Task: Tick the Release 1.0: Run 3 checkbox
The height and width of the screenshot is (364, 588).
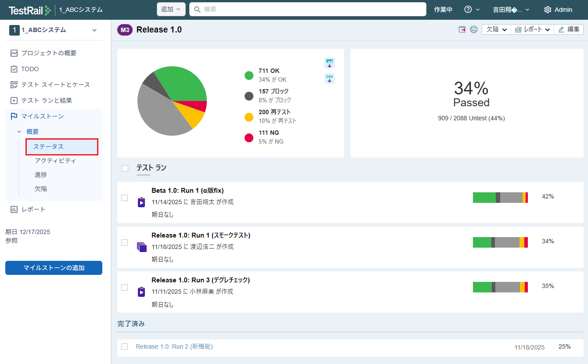Action: 125,288
